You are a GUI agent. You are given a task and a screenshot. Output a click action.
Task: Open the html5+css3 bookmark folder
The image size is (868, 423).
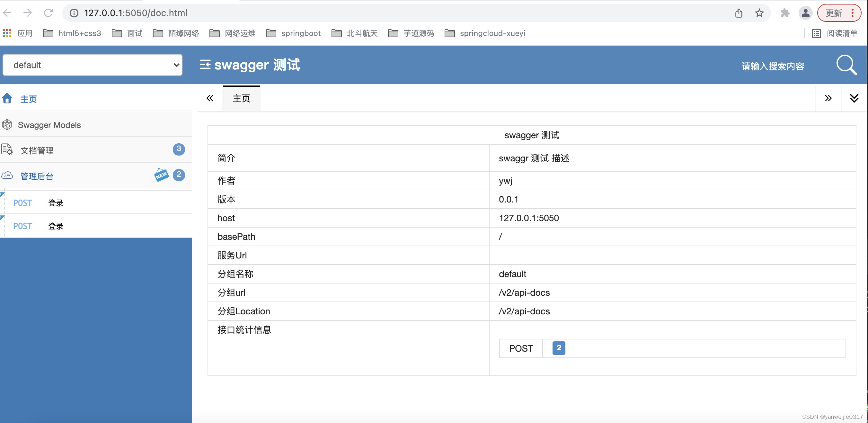(x=72, y=33)
